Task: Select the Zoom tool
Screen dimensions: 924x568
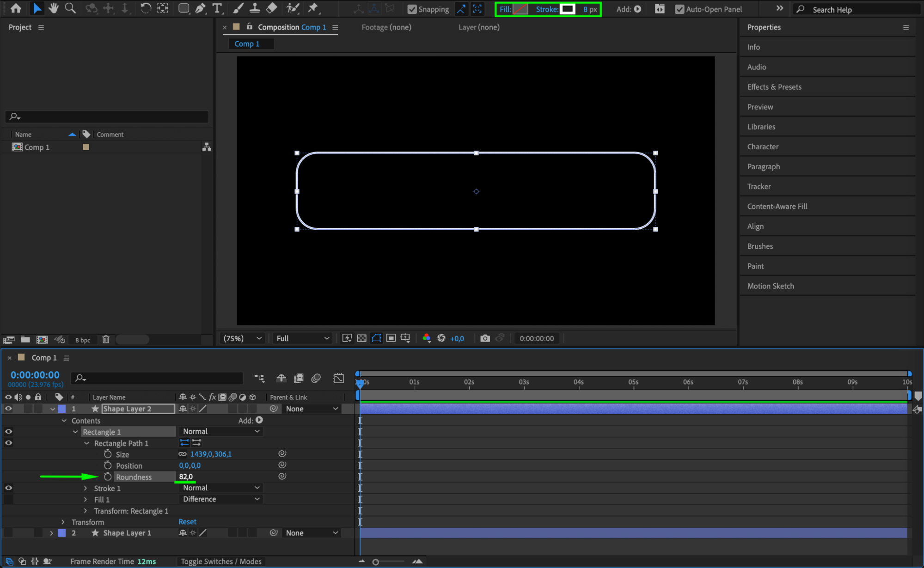Action: [x=70, y=8]
